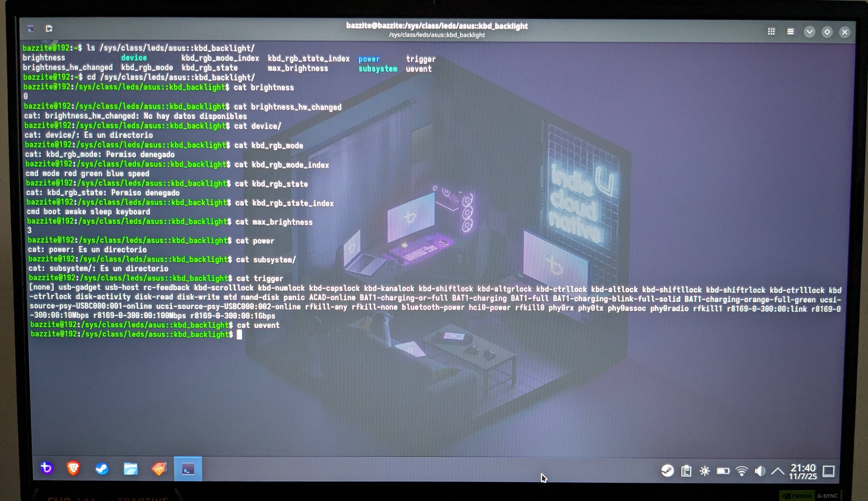The width and height of the screenshot is (868, 501).
Task: Click the Steam icon in the system tray
Action: (x=667, y=470)
